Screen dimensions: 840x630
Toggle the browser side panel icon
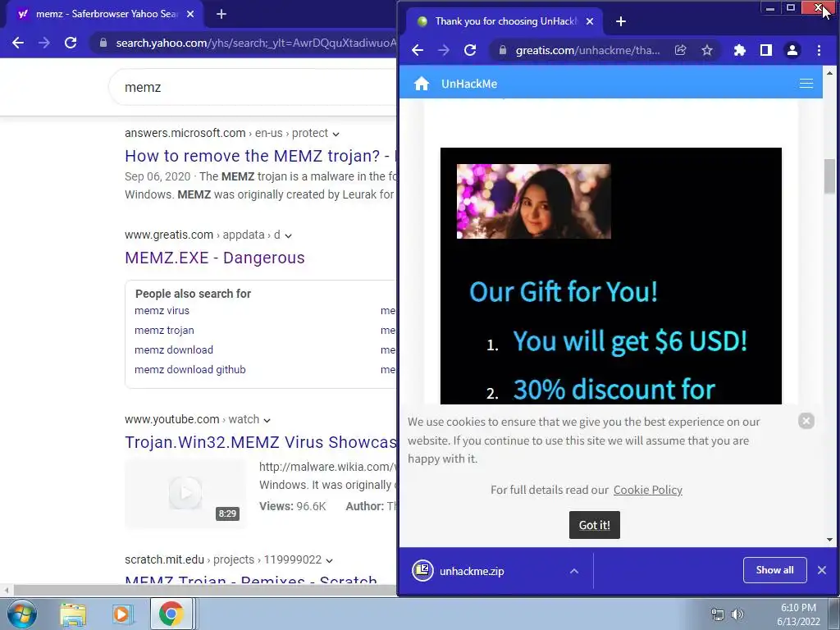[766, 50]
